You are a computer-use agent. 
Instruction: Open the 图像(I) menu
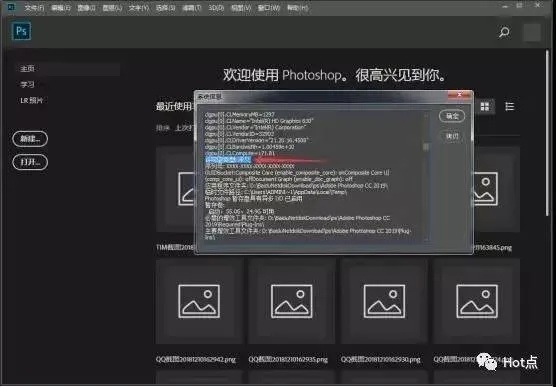(86, 7)
